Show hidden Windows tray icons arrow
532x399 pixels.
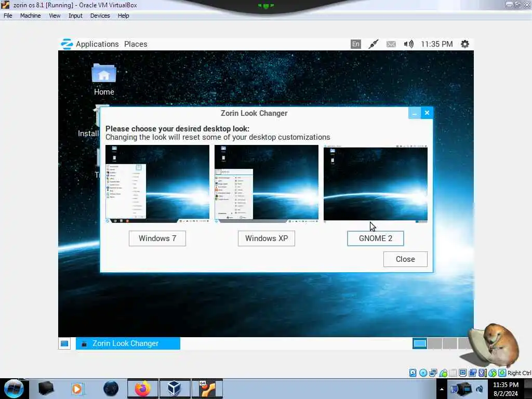click(x=442, y=389)
